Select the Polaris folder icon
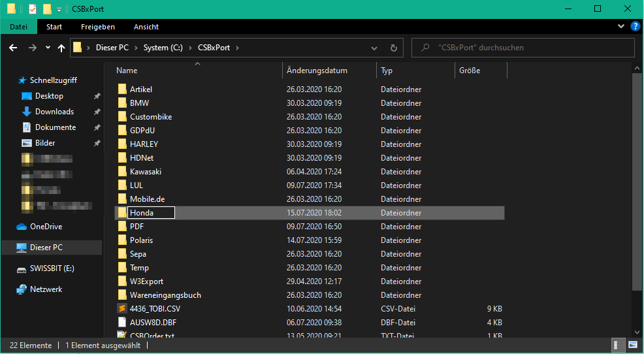The height and width of the screenshot is (354, 644). (x=122, y=240)
